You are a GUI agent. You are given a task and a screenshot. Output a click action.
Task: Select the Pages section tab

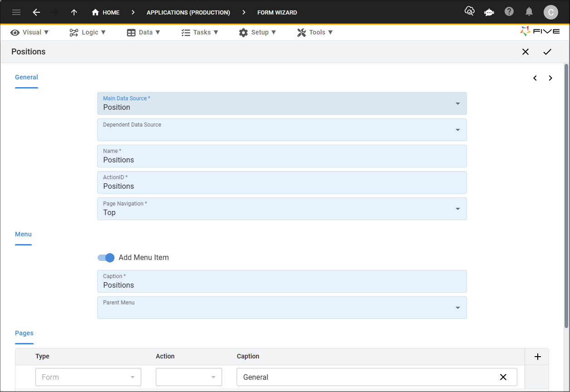(x=24, y=333)
